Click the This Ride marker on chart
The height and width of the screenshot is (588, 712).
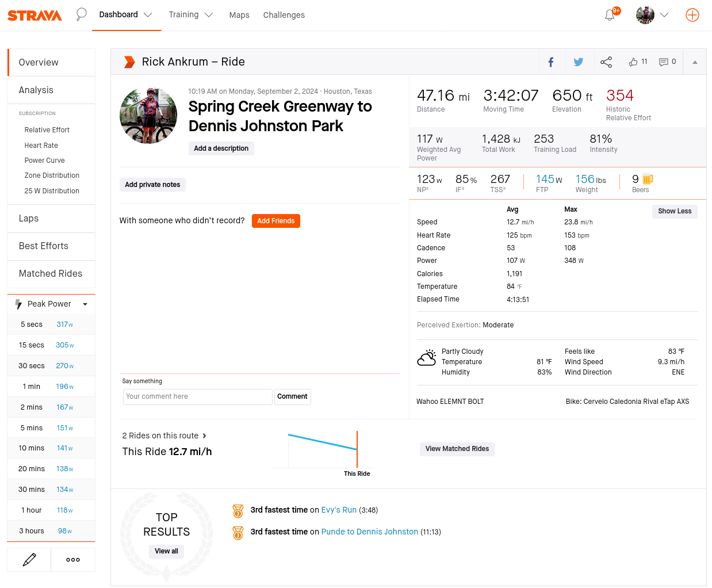point(357,449)
